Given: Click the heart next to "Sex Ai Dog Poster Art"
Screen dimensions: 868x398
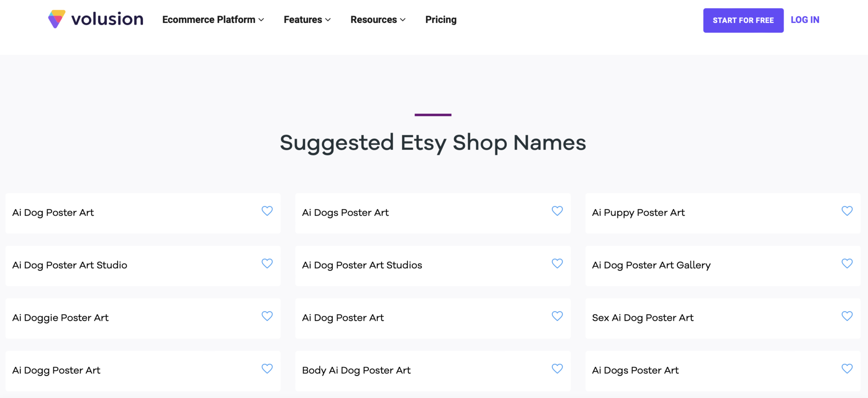Looking at the screenshot, I should [847, 316].
